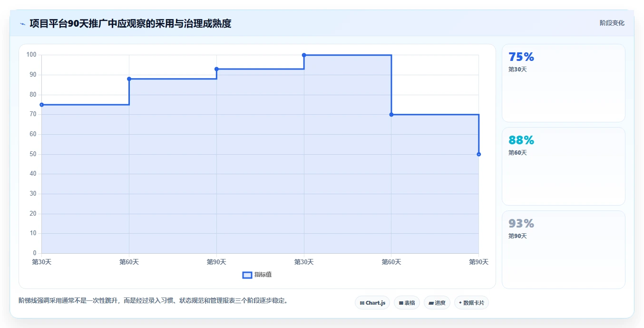Screen dimensions: 644x328
Task: Click the x-axis label 第90天 beneath the 93 point
Action: pyautogui.click(x=216, y=262)
